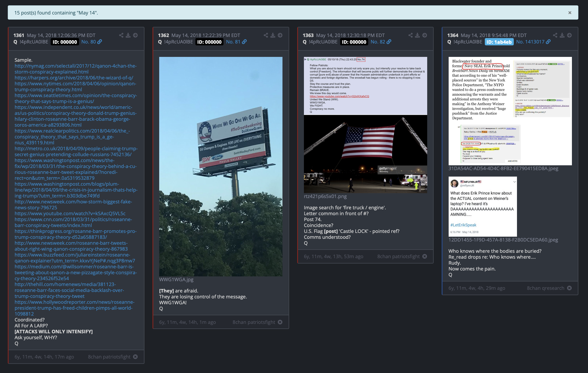Open the hollywoodreporter.com link

(75, 308)
